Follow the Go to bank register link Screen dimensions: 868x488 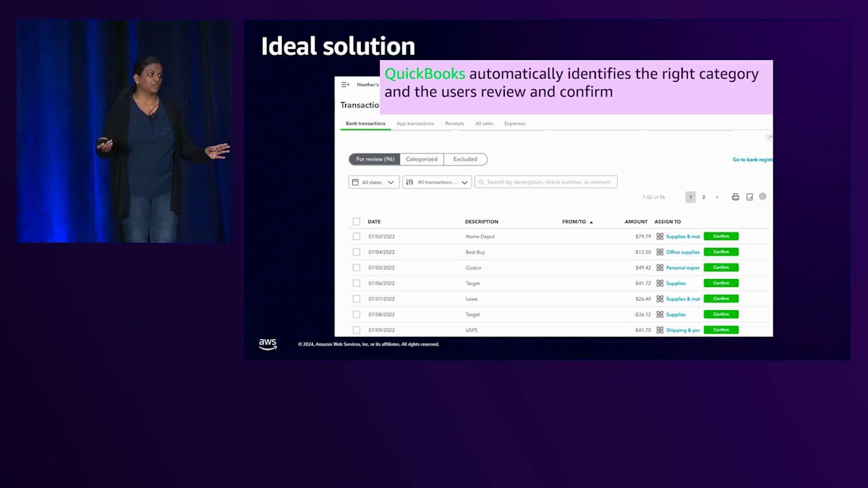[753, 160]
